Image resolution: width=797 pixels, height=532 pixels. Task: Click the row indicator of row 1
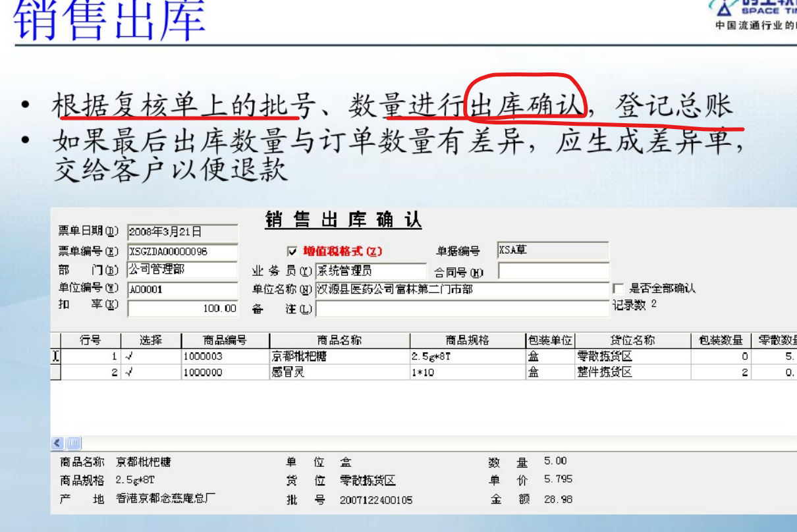(56, 356)
